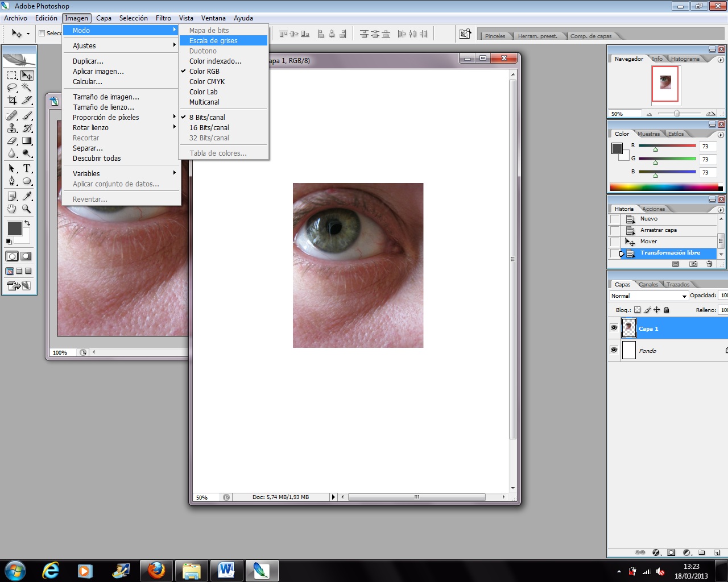The image size is (728, 582).
Task: Select the Mover history state
Action: tap(648, 242)
